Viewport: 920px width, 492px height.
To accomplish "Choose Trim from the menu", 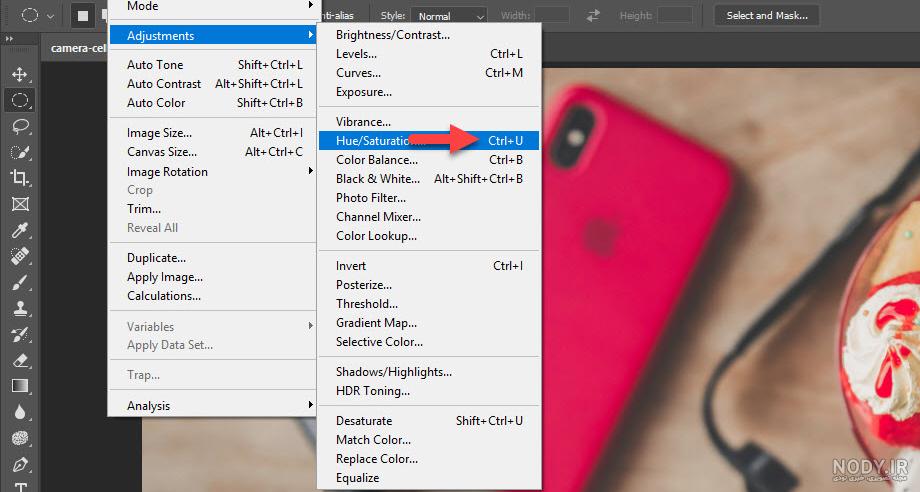I will [213, 209].
